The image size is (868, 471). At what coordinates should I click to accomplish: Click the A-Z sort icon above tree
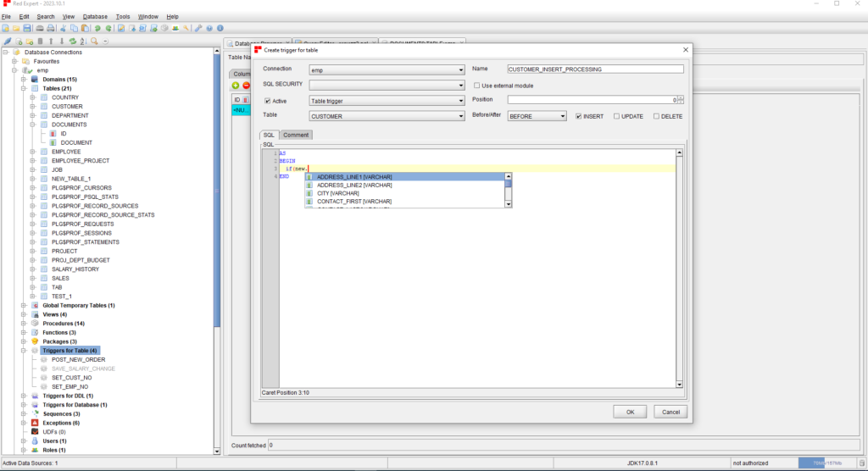coord(83,41)
